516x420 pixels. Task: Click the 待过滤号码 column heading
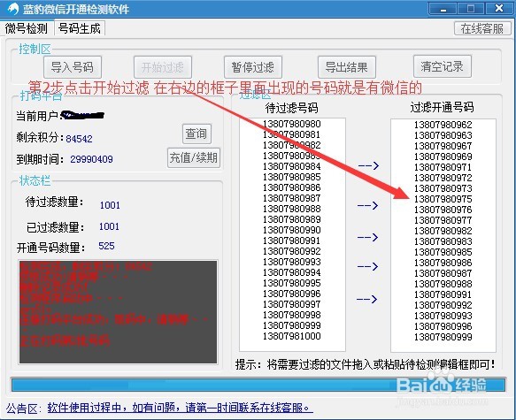(x=292, y=108)
